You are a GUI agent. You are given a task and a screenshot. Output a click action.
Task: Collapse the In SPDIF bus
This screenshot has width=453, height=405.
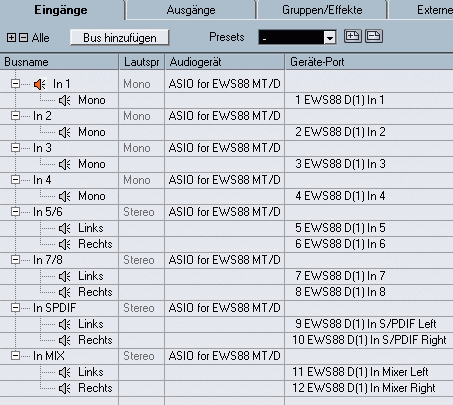pyautogui.click(x=15, y=308)
